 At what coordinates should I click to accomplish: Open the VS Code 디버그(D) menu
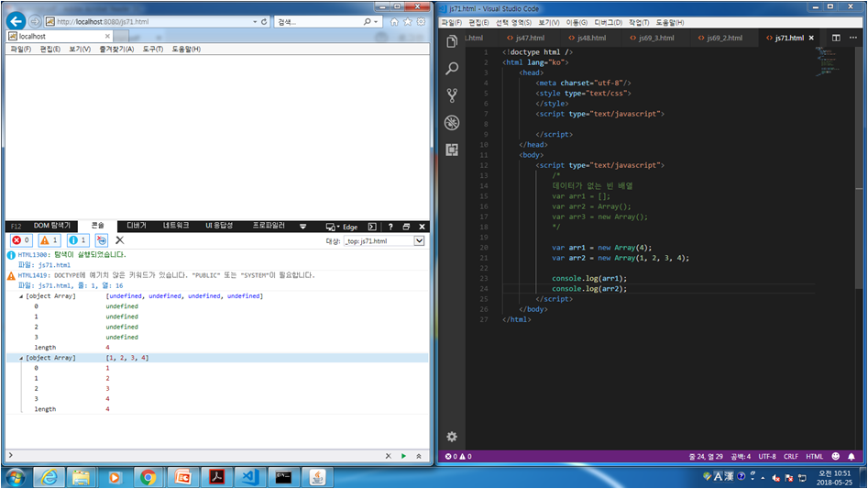click(608, 22)
